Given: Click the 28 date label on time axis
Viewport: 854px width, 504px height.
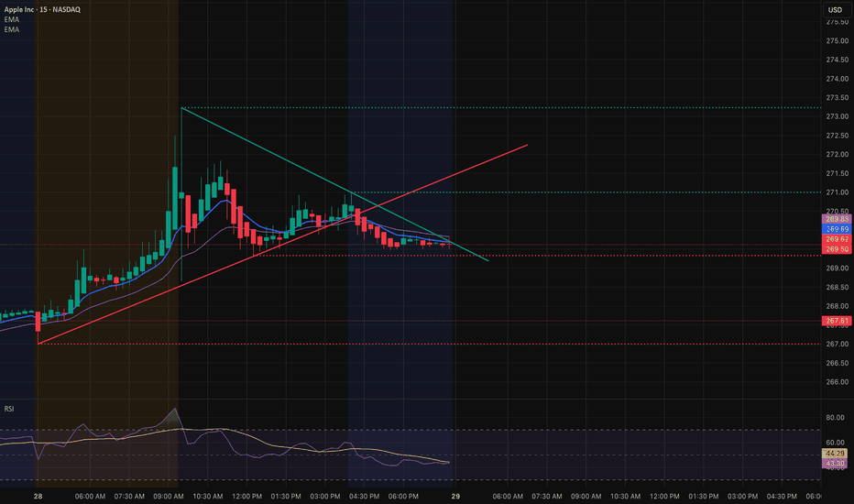Looking at the screenshot, I should pos(37,496).
